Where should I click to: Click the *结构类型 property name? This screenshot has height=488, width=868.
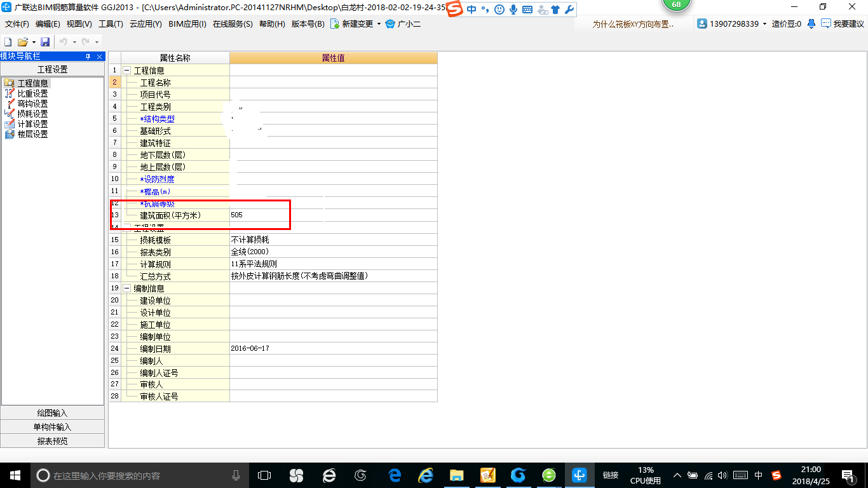point(157,119)
